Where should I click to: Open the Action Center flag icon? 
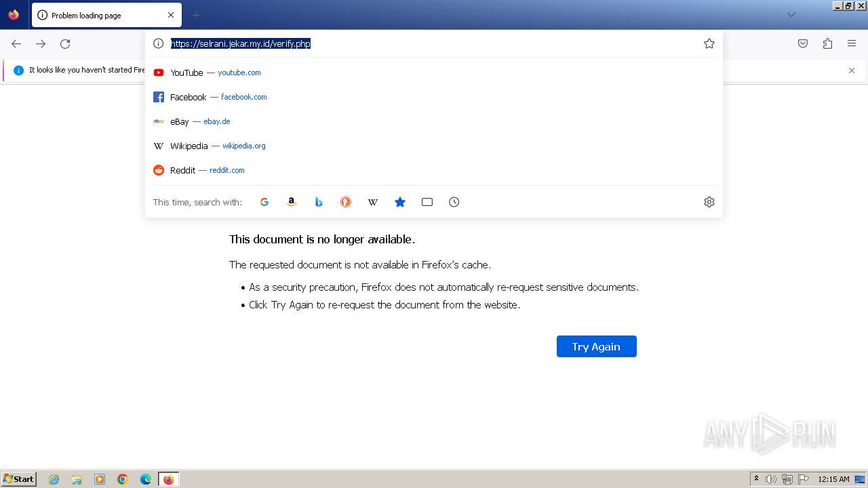tap(804, 479)
